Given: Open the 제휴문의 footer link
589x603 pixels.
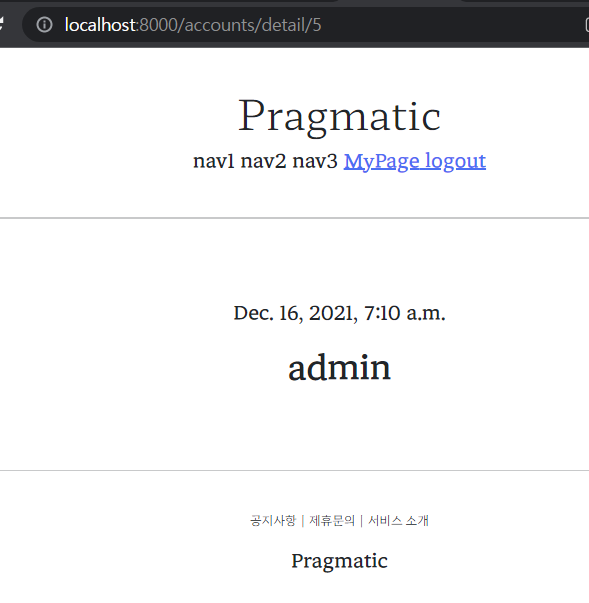Looking at the screenshot, I should 332,521.
